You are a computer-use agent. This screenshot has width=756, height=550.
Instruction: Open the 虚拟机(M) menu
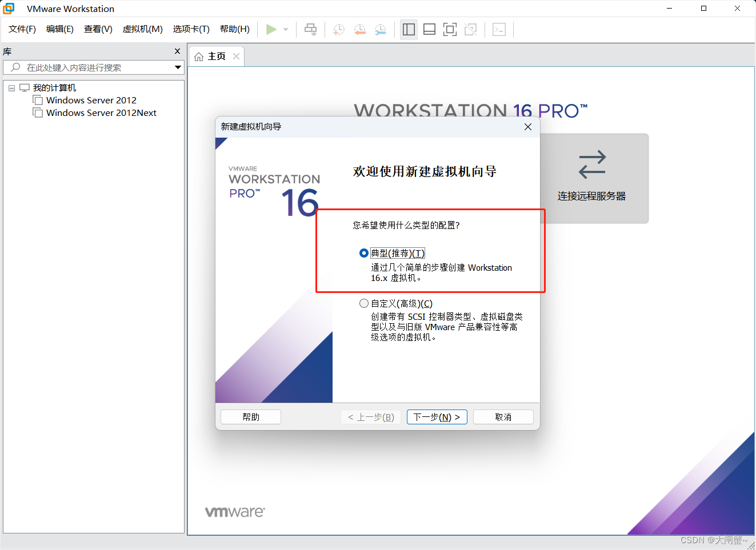[143, 29]
